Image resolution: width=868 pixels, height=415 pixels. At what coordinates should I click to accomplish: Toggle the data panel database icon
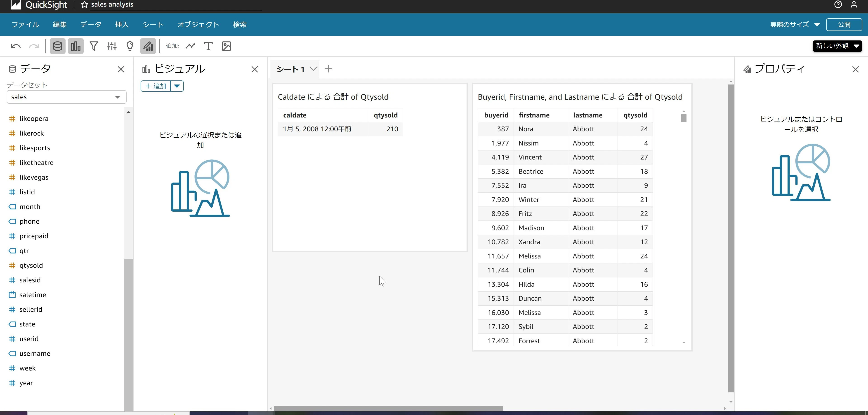click(58, 46)
